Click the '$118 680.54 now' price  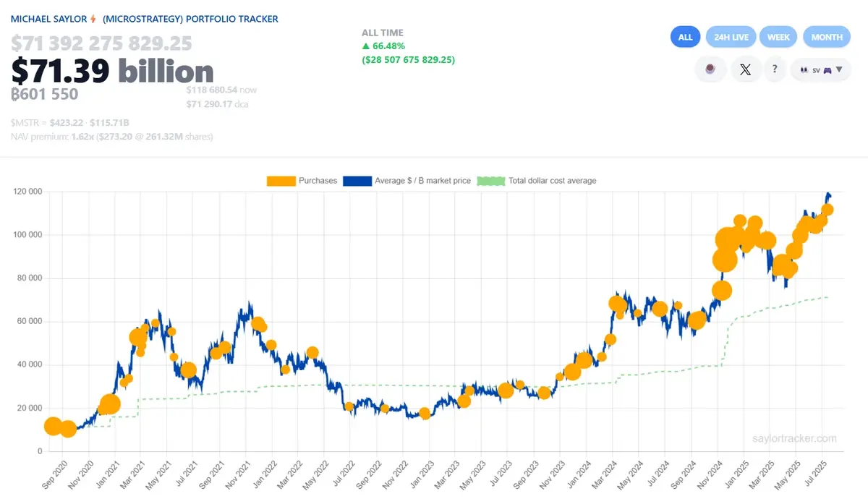(221, 90)
